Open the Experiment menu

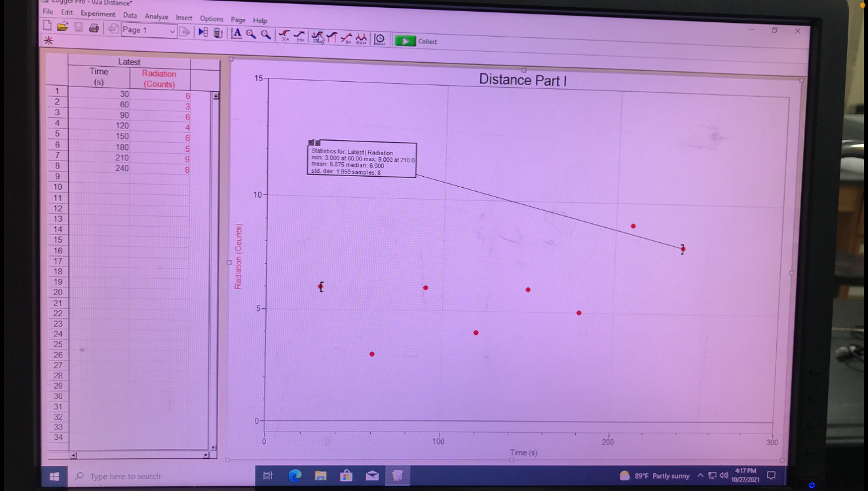(x=98, y=14)
